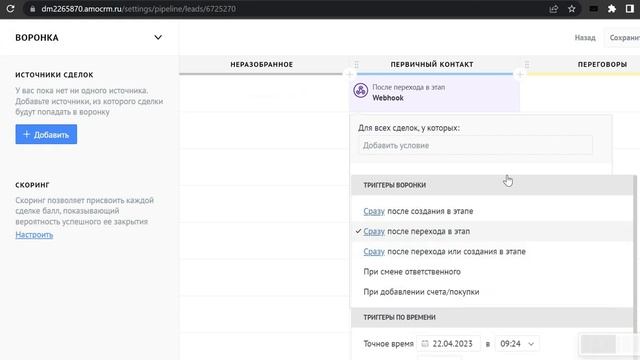This screenshot has height=360, width=640.
Task: Choose 'При добавлении счета/покупки' trigger
Action: pyautogui.click(x=492, y=292)
